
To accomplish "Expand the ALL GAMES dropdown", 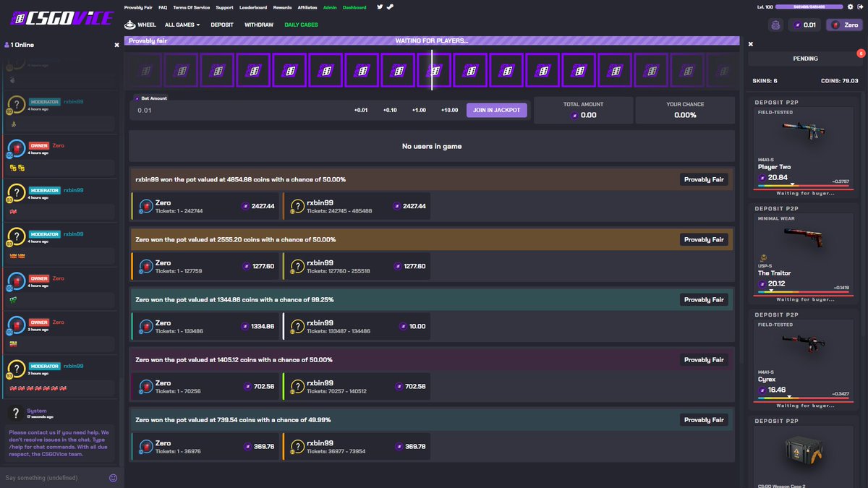I will coord(182,25).
